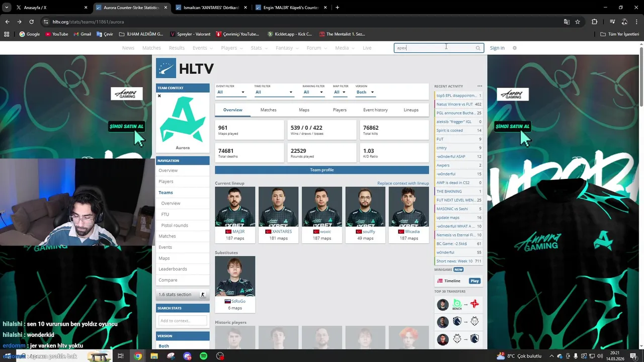This screenshot has height=362, width=644.
Task: Click the Chrome taskbar icon
Action: (x=138, y=356)
